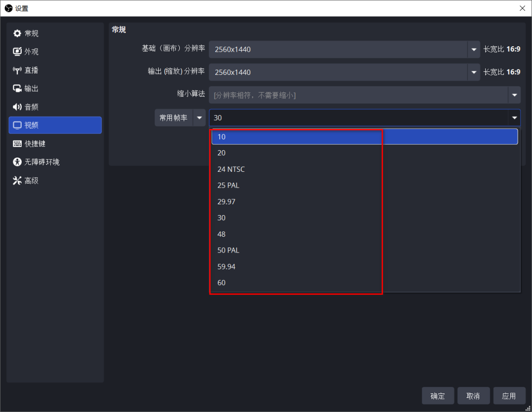Select 50 PAL frame rate option
The image size is (532, 412).
pos(229,250)
